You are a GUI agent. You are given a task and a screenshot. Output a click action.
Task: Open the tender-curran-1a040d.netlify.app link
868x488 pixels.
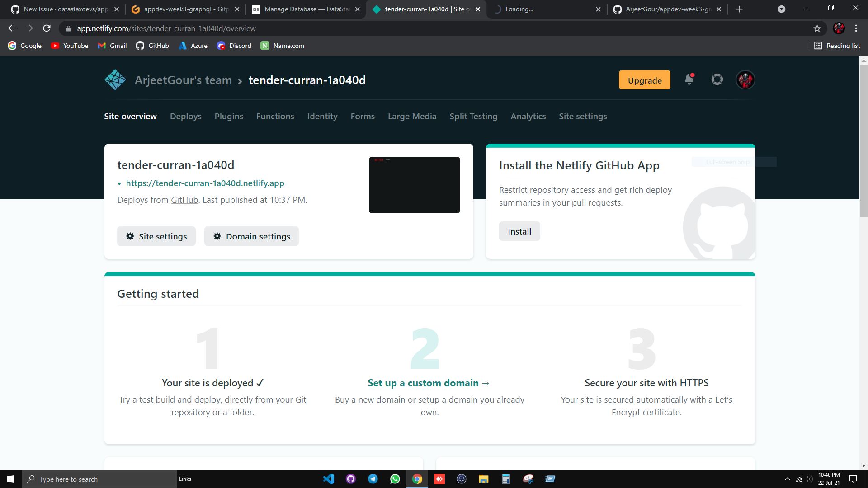(x=205, y=183)
